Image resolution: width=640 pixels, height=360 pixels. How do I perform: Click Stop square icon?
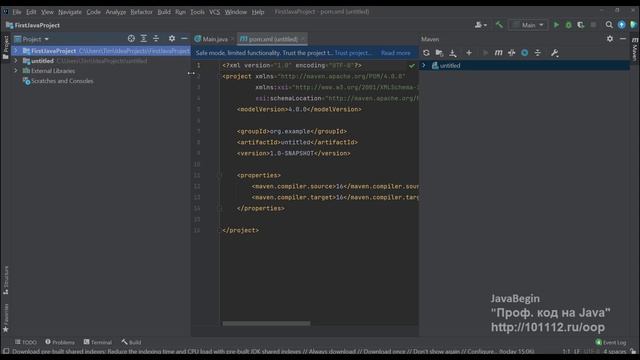pos(593,25)
